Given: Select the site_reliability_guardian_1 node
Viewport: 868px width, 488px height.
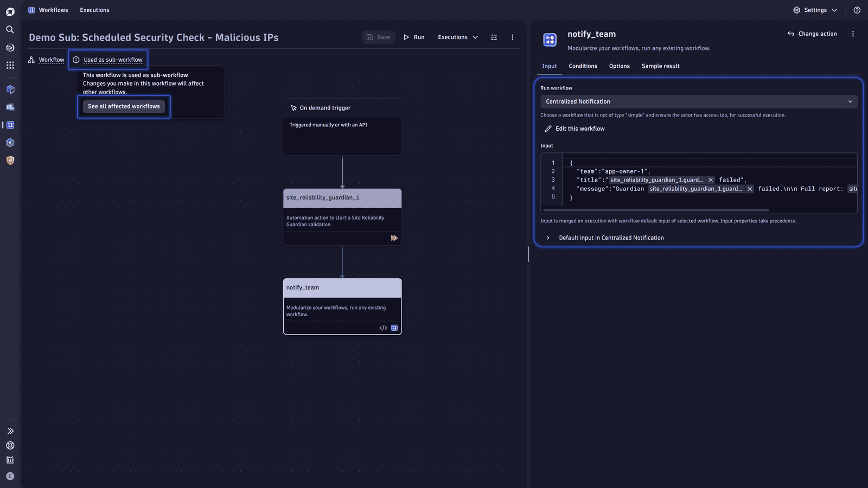Looking at the screenshot, I should (342, 217).
